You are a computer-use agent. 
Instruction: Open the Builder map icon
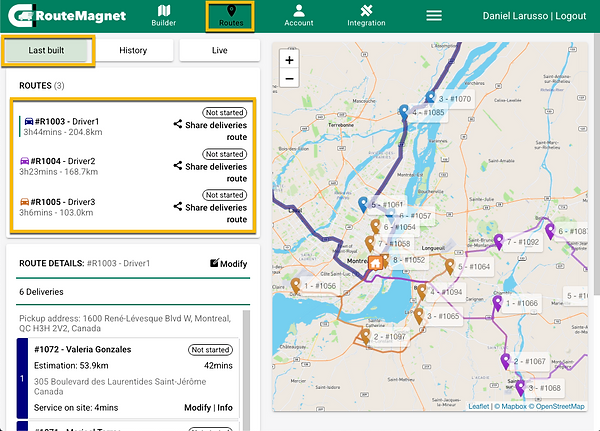(163, 10)
